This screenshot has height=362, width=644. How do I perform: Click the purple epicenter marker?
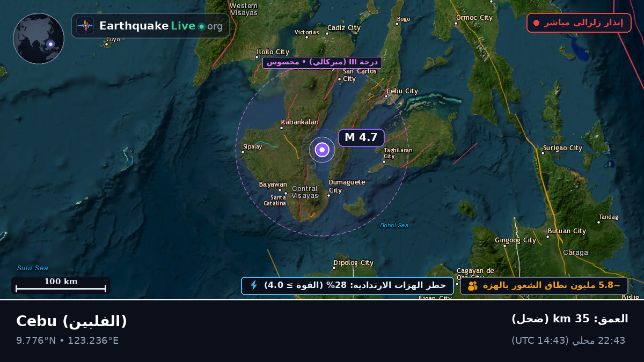click(x=322, y=150)
